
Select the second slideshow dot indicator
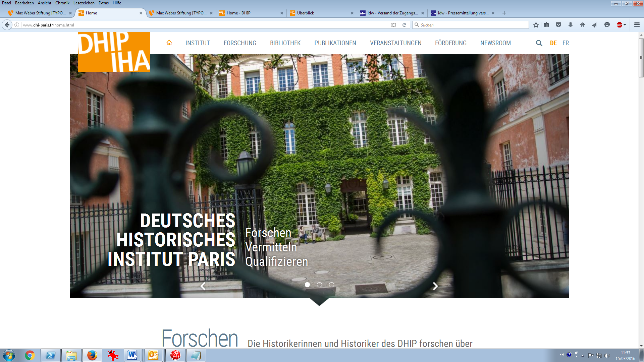point(319,285)
